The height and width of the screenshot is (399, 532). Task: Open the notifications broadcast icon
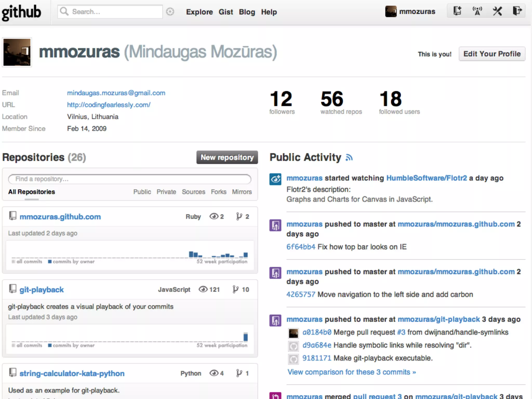point(477,11)
